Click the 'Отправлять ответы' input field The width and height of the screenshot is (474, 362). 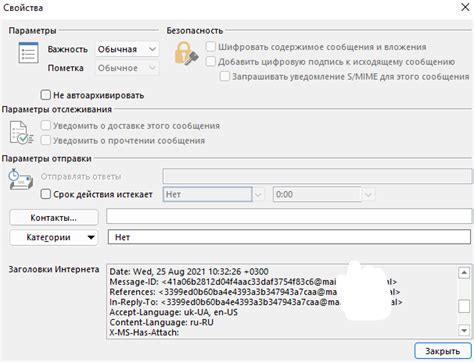point(318,176)
